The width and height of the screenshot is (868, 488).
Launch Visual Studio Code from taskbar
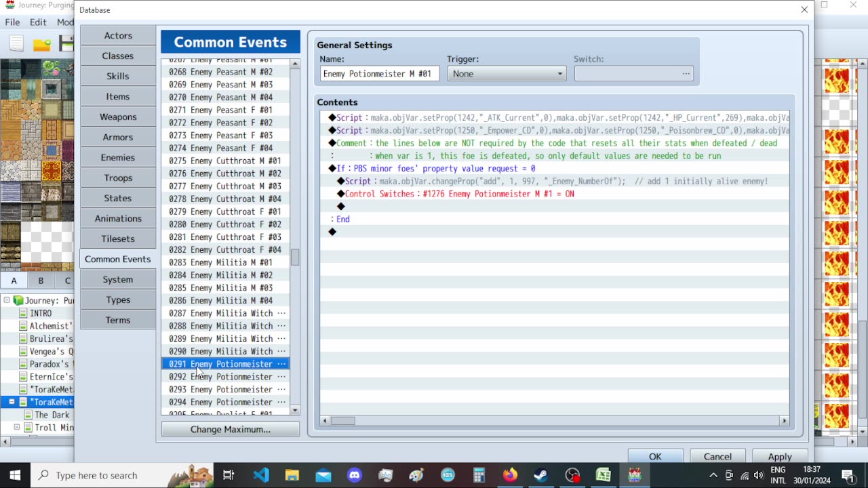261,475
